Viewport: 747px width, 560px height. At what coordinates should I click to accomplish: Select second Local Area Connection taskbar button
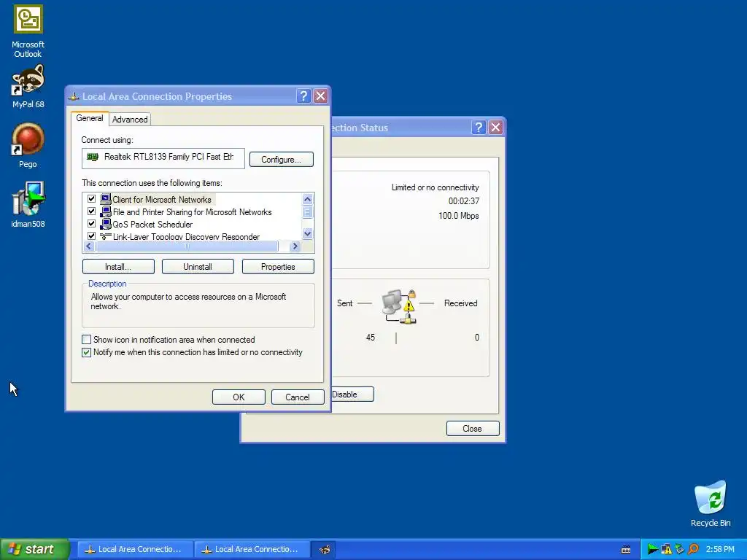pos(252,550)
